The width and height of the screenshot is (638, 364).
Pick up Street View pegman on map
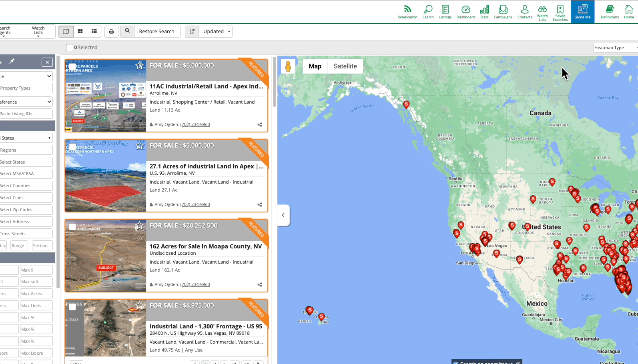(288, 66)
